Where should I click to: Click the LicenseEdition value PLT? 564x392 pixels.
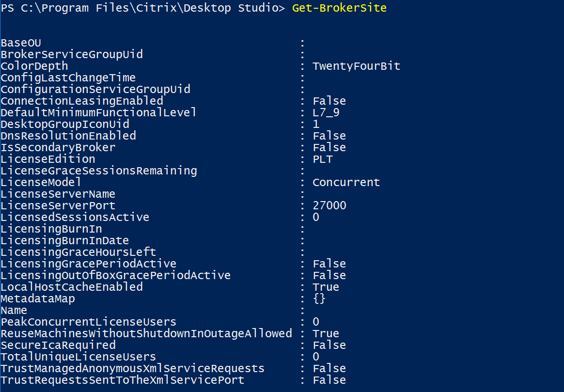pos(323,159)
